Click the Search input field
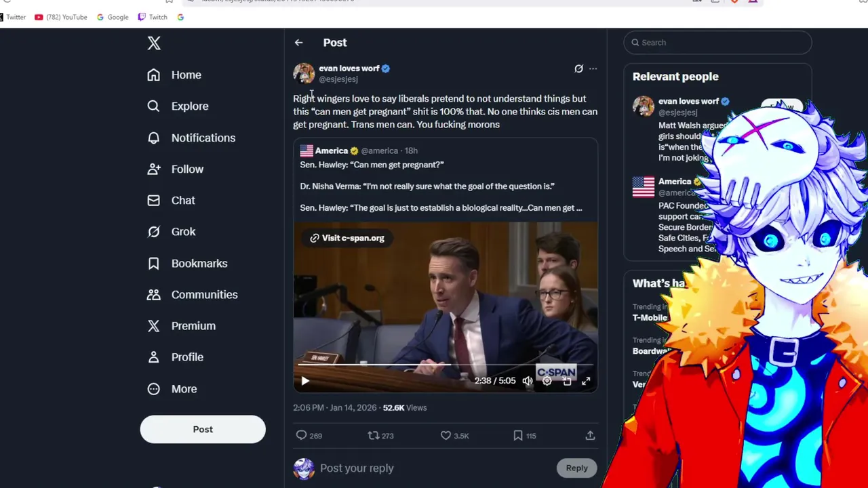This screenshot has height=488, width=868. tap(717, 42)
